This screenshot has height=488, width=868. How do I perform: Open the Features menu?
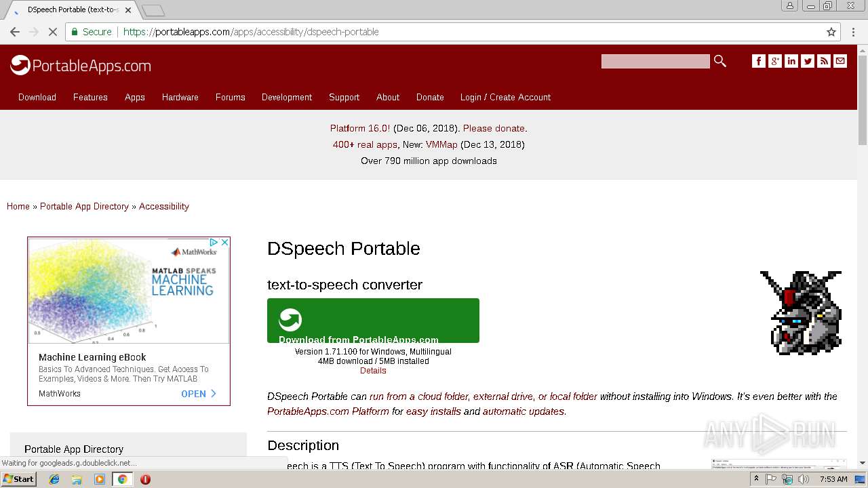[x=90, y=97]
